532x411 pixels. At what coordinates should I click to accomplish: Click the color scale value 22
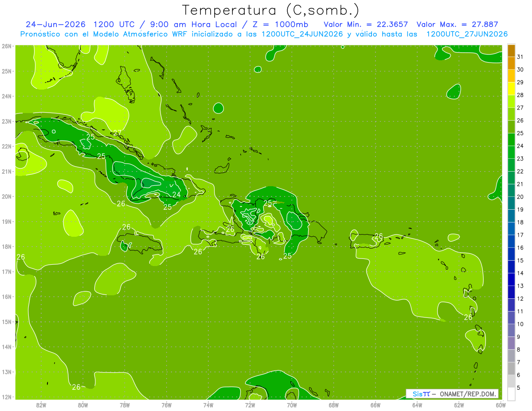(520, 171)
